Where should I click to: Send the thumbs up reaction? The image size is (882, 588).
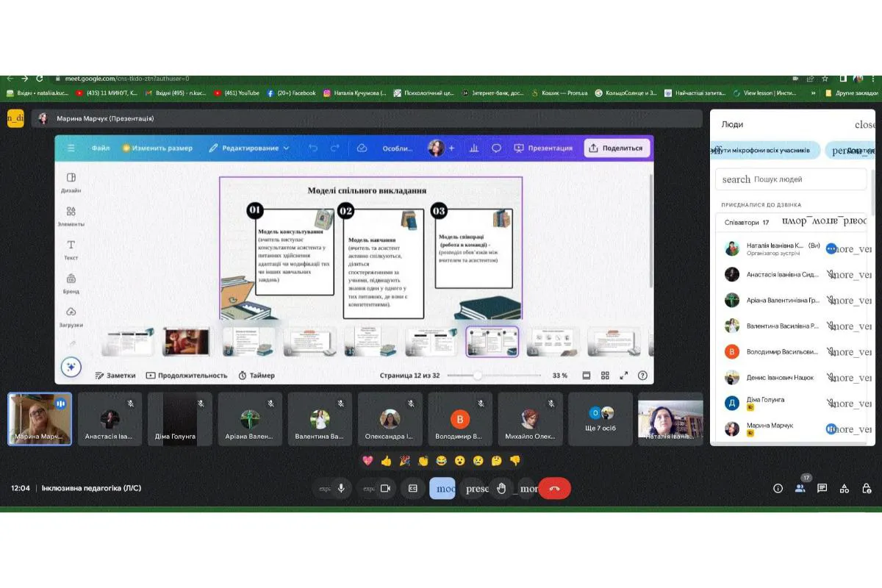pyautogui.click(x=386, y=461)
